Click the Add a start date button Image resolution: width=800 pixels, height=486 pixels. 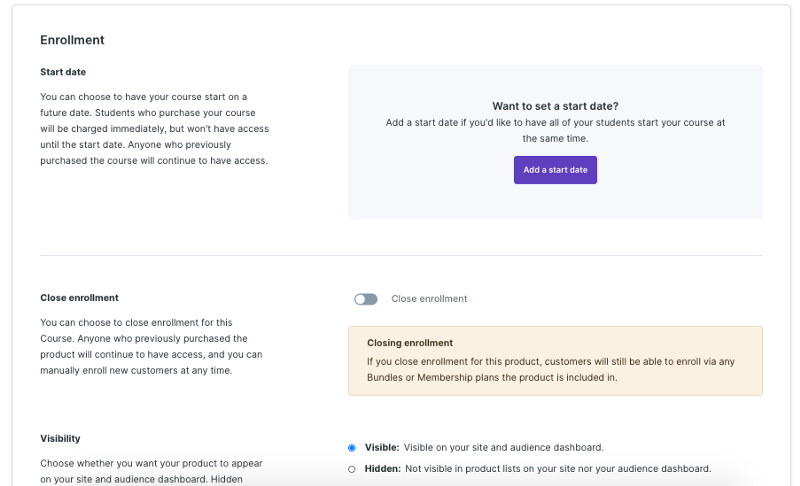pyautogui.click(x=555, y=170)
